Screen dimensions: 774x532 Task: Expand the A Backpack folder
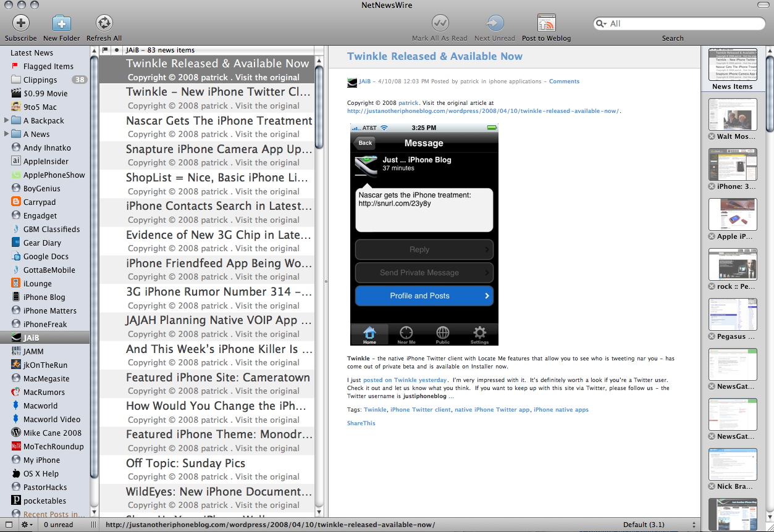click(6, 120)
